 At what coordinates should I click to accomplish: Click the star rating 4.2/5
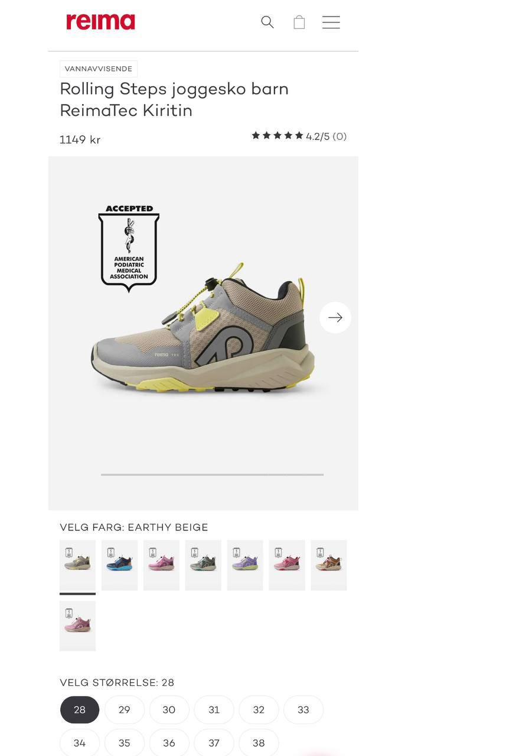click(x=299, y=136)
